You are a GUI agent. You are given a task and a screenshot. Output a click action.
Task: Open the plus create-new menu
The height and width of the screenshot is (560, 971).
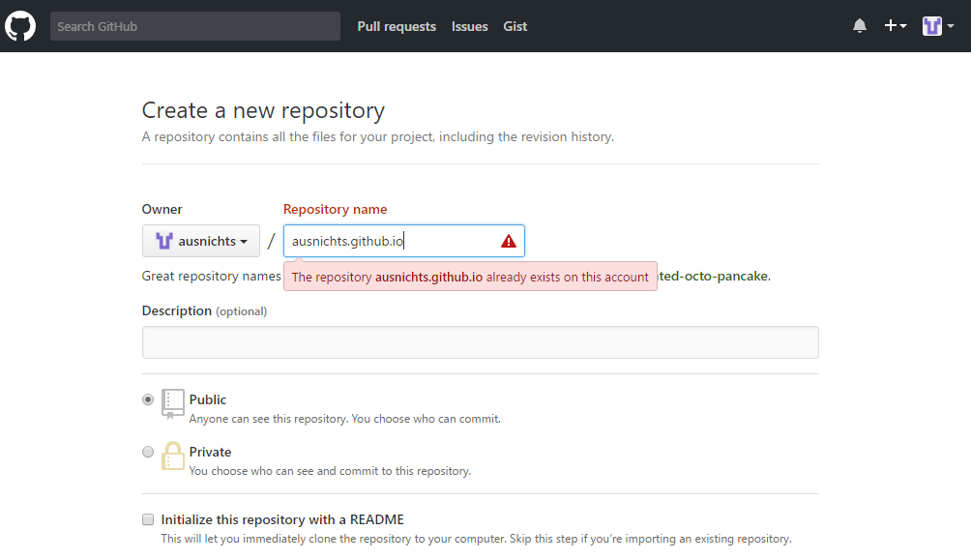click(896, 26)
